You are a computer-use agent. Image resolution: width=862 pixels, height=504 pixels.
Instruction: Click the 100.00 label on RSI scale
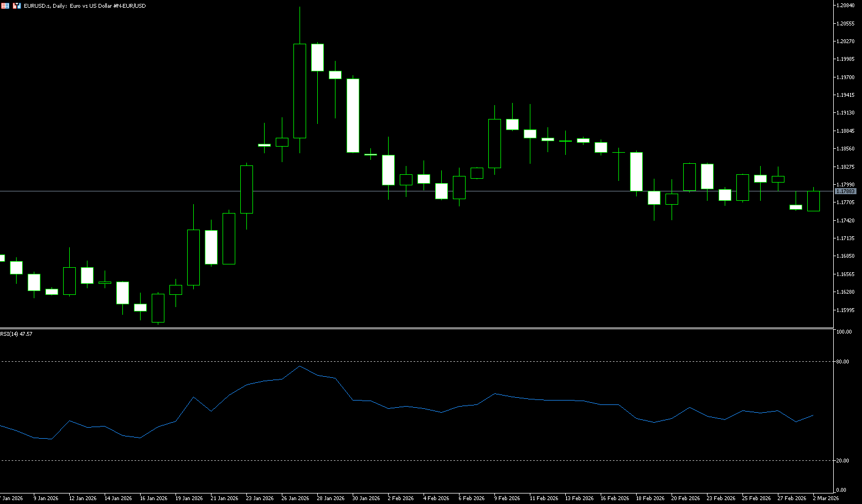click(x=844, y=332)
